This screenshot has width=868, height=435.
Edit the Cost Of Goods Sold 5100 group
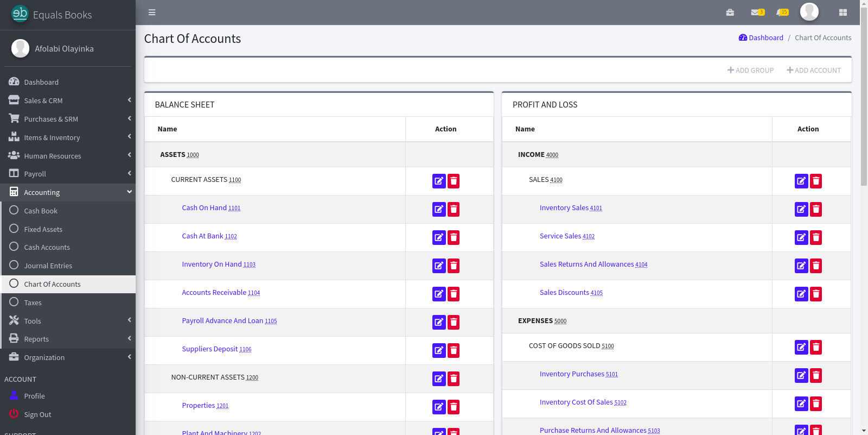click(801, 347)
